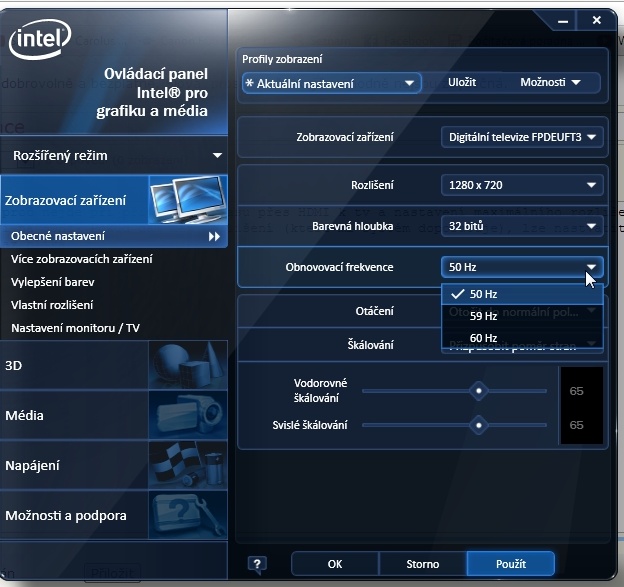Open the 1280 x 720 resolution dropdown
This screenshot has height=587, width=624.
click(x=522, y=185)
